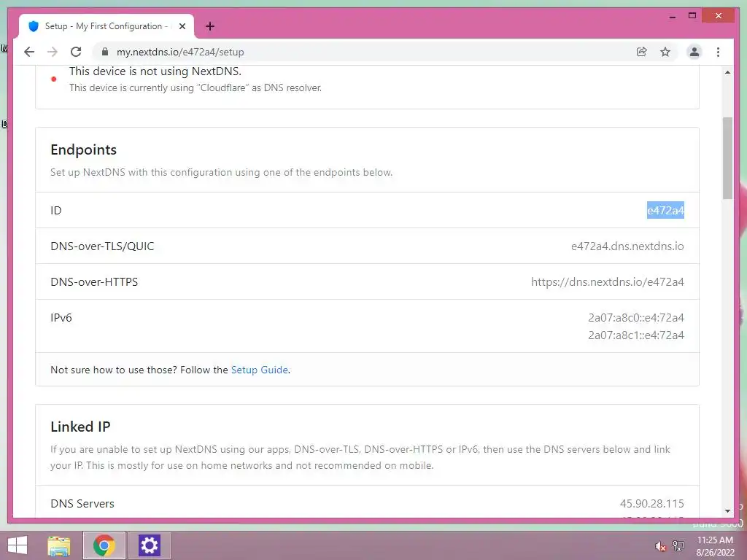Share this page via the share icon

click(x=642, y=52)
